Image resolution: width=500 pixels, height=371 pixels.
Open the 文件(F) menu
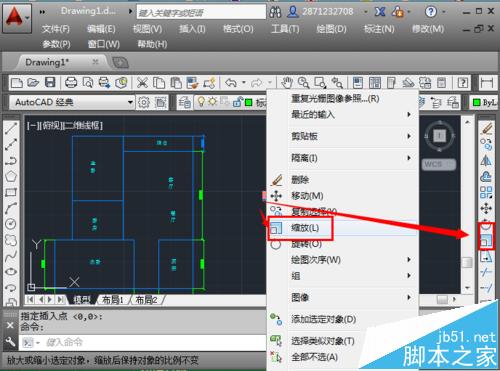(x=55, y=29)
